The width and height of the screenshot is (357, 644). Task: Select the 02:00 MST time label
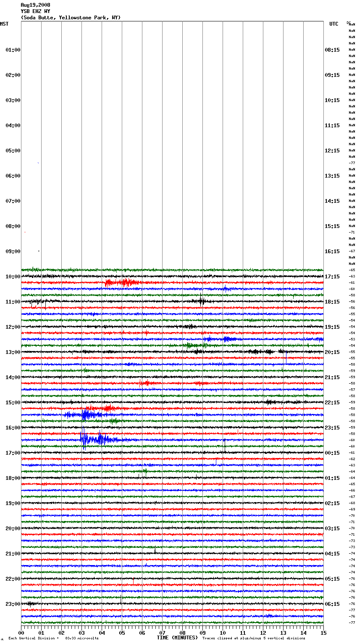click(13, 75)
